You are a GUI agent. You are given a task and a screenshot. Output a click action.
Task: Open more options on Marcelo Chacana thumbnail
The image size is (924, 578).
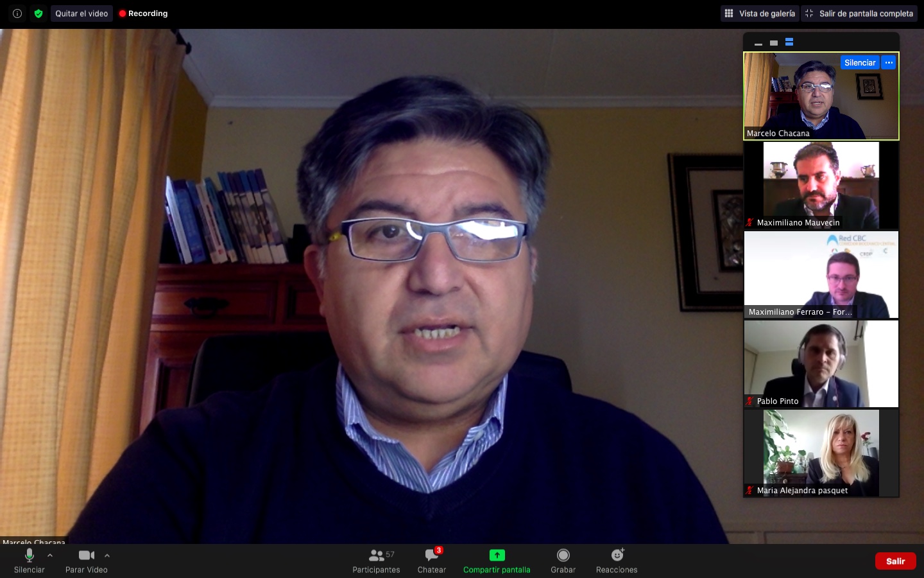[x=889, y=62]
